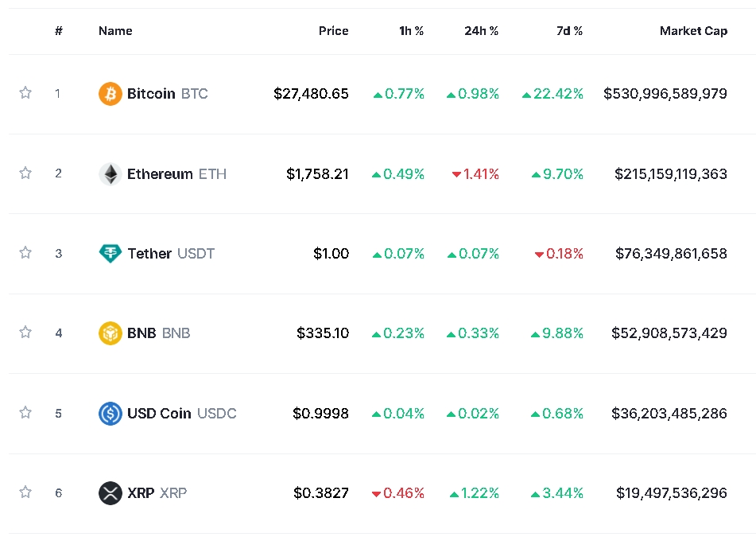The width and height of the screenshot is (756, 537).
Task: Click the BNB logo icon
Action: tap(110, 333)
